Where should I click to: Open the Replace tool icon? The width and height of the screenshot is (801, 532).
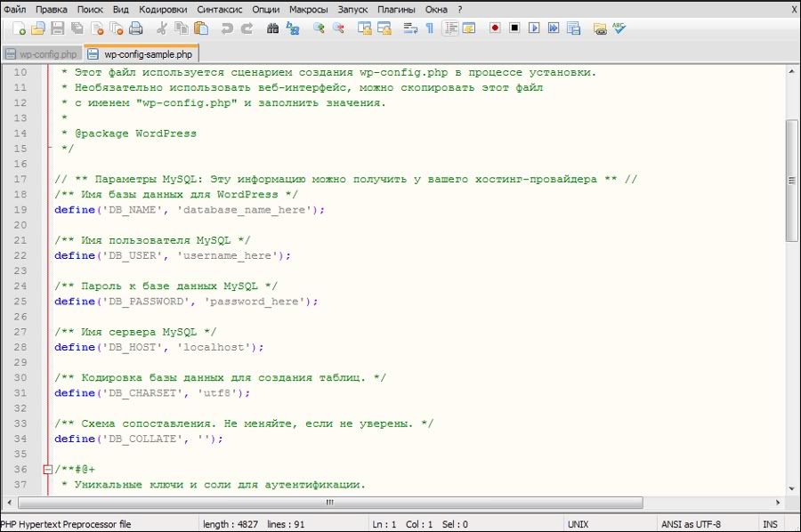(x=293, y=28)
